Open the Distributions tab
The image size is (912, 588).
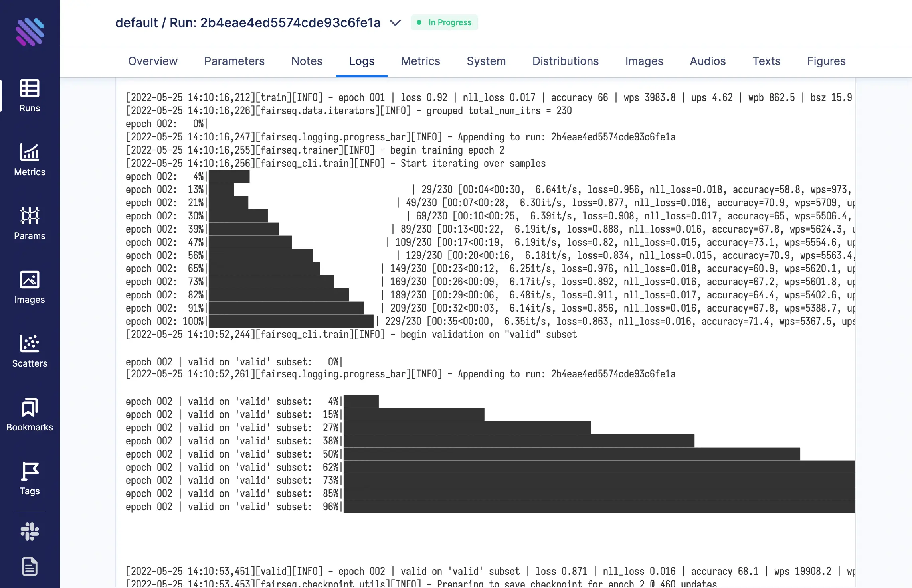click(566, 61)
